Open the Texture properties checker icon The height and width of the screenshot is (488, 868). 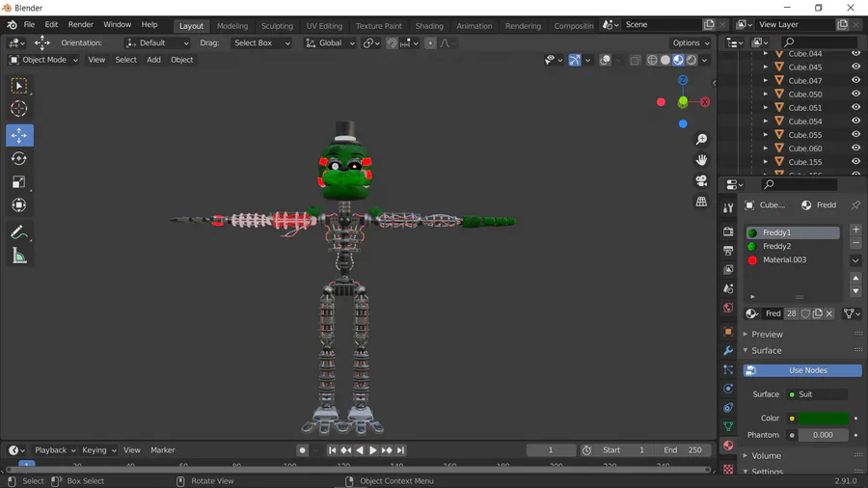[x=728, y=469]
